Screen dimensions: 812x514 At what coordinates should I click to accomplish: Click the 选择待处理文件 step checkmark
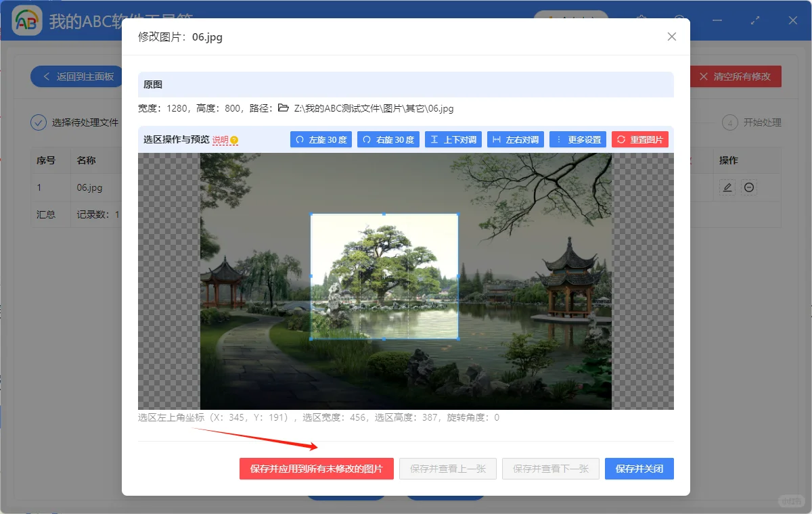[39, 122]
